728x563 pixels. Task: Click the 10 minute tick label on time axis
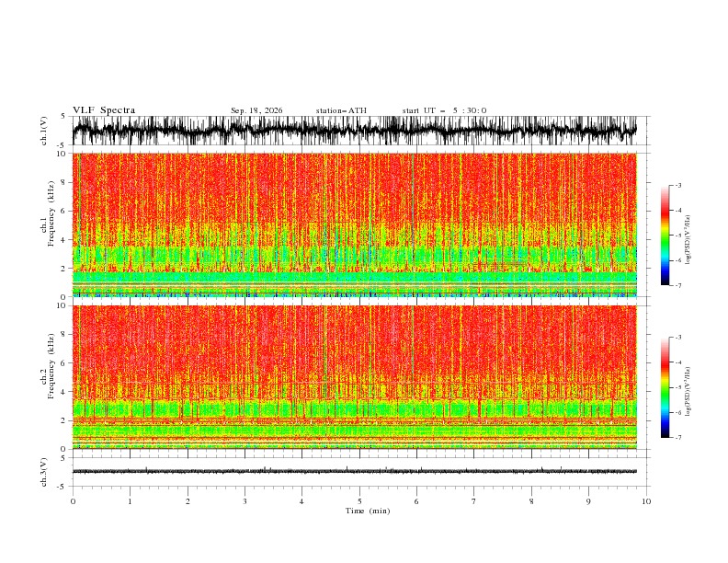[646, 501]
